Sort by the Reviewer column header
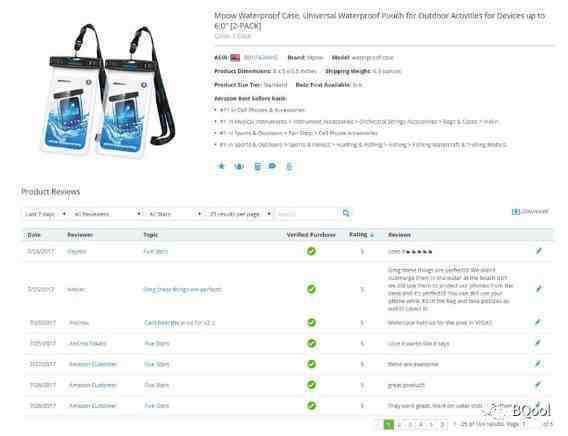Screen dimensions: 568x436 coord(80,235)
